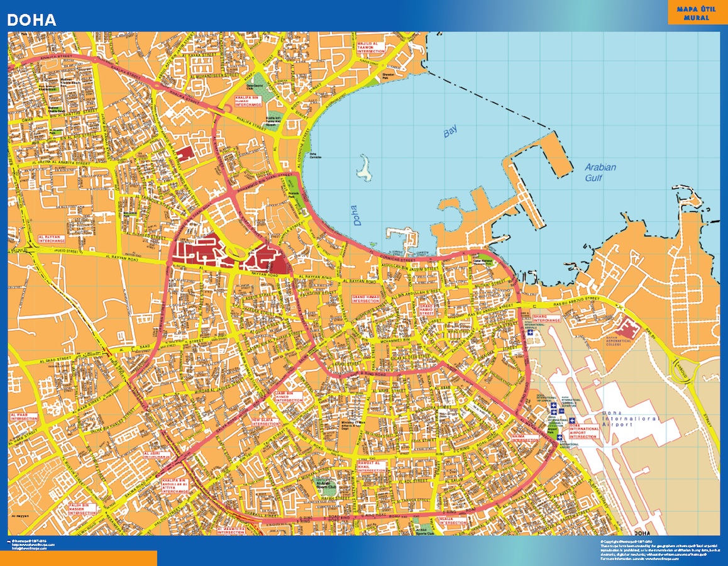Image resolution: width=728 pixels, height=566 pixels.
Task: Select the airplane icon at Doha International Terminal 1
Action: (x=554, y=412)
